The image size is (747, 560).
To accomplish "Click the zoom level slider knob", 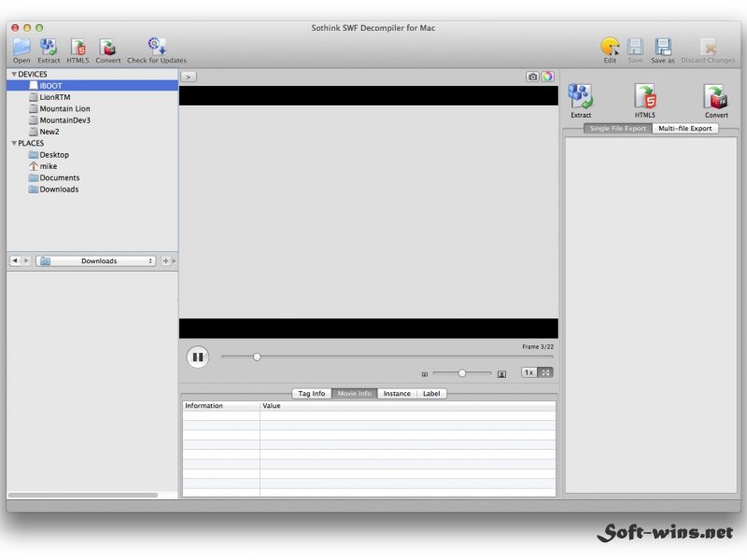I will [x=461, y=373].
